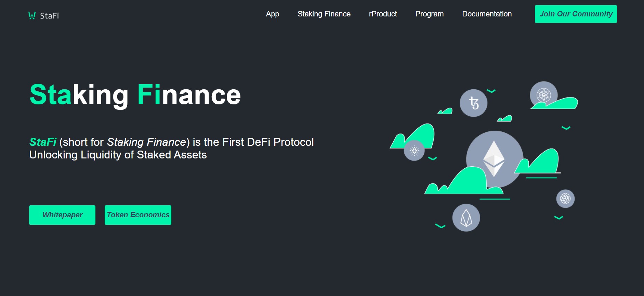Open the Staking Finance nav item
The image size is (644, 296).
324,14
